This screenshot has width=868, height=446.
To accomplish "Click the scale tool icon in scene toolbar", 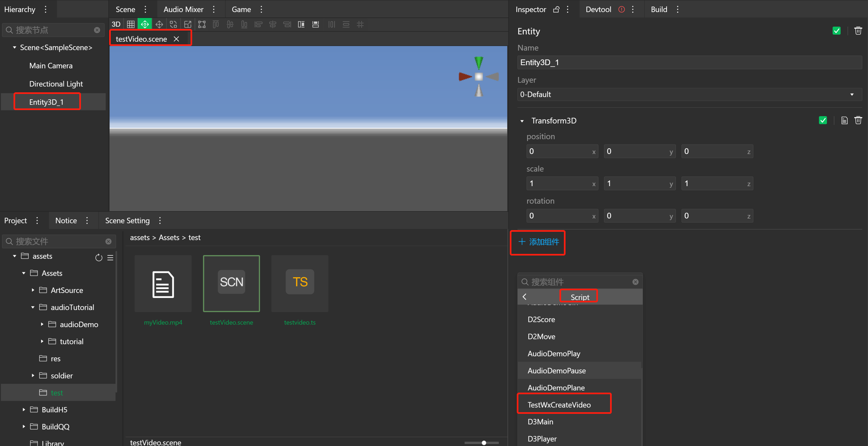I will click(188, 24).
